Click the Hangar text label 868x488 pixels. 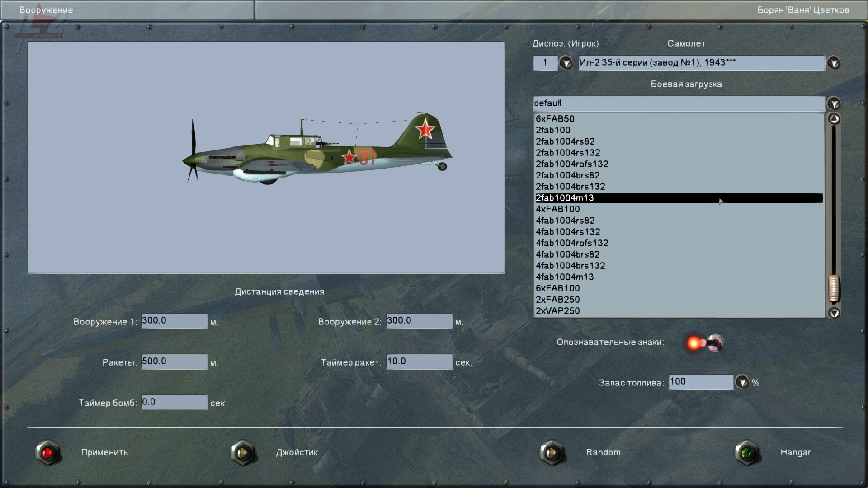(x=795, y=452)
